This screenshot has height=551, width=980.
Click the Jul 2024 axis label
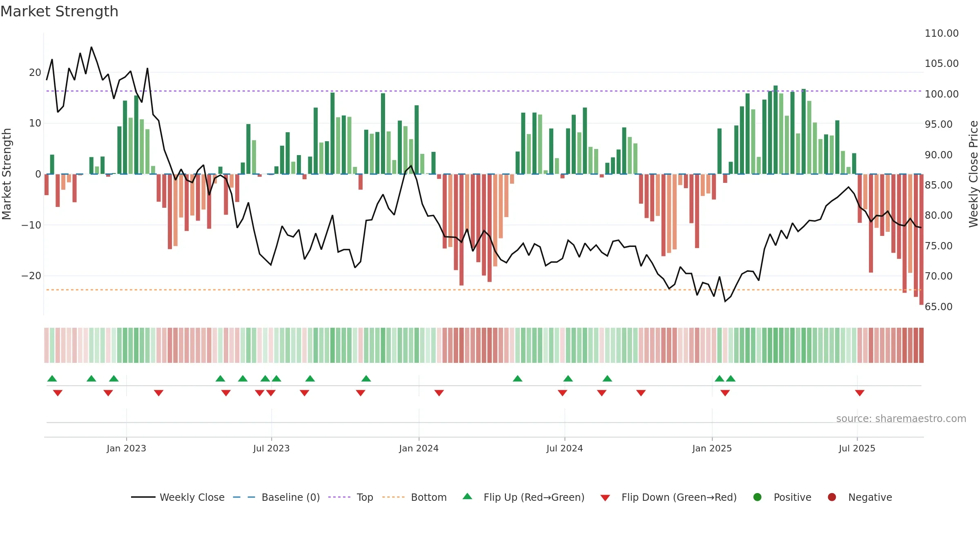click(564, 448)
